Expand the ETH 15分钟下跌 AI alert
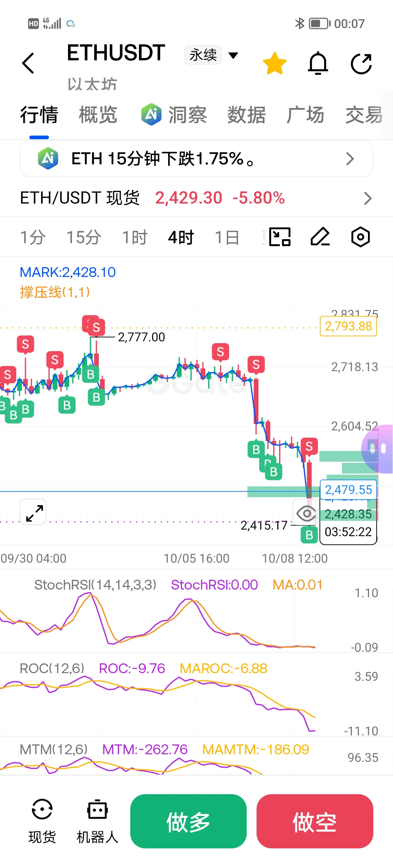Screen dimensions: 393x868 [x=196, y=158]
